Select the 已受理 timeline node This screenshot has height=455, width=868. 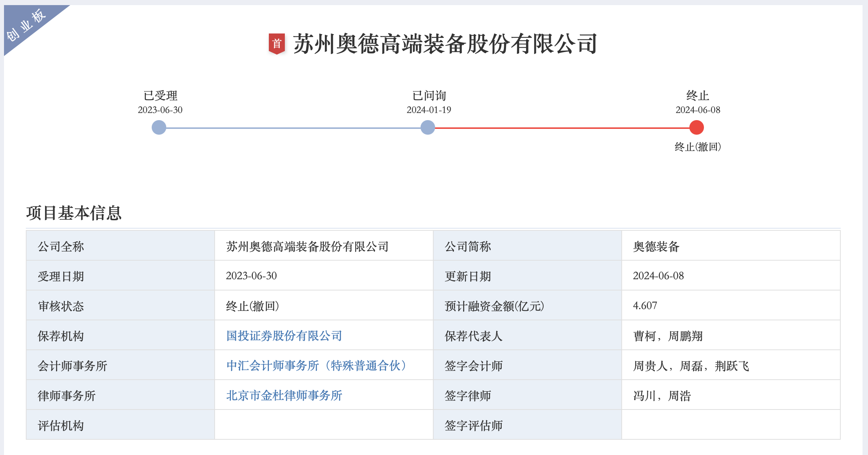coord(159,127)
